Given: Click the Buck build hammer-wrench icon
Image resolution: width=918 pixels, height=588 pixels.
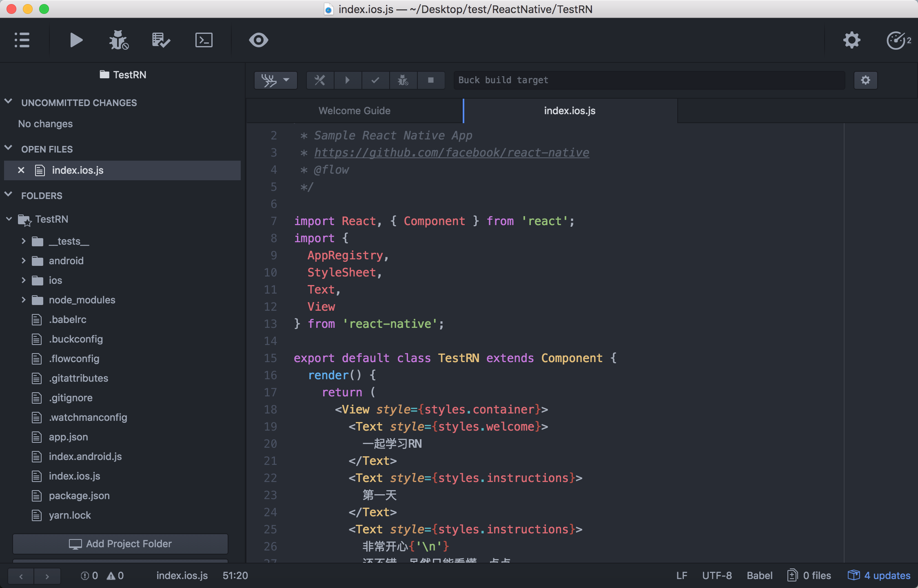Looking at the screenshot, I should pyautogui.click(x=320, y=80).
